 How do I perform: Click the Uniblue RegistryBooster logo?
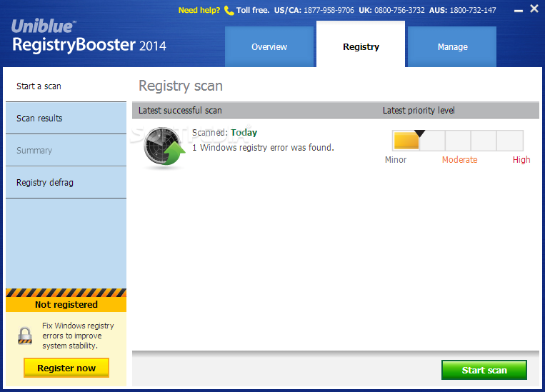89,36
